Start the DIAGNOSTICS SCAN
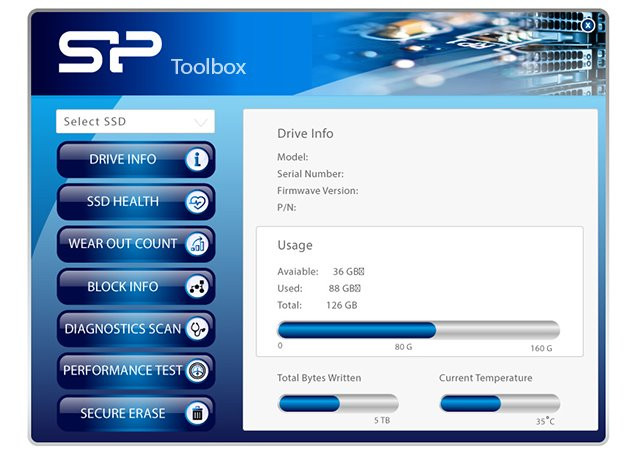Screen dimensions: 644x460 click(136, 329)
